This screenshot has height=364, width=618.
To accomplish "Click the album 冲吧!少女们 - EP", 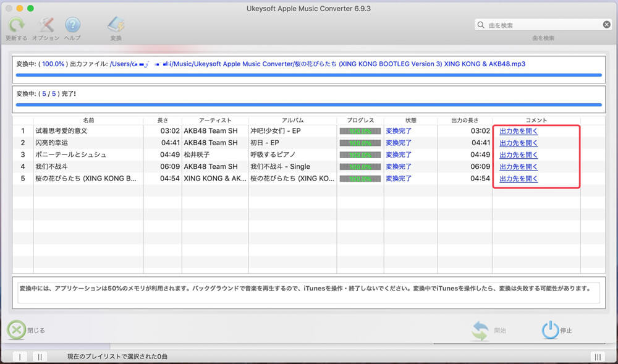I will 276,131.
